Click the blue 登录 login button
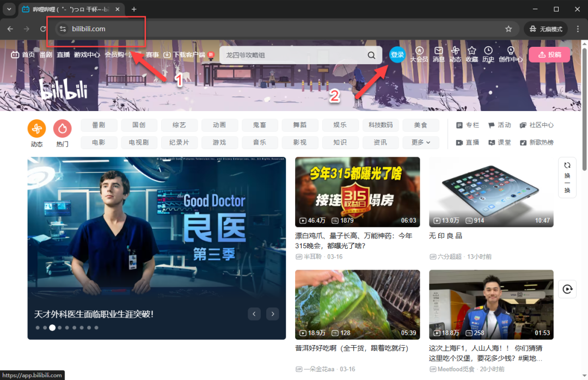Image resolution: width=588 pixels, height=380 pixels. click(x=397, y=55)
